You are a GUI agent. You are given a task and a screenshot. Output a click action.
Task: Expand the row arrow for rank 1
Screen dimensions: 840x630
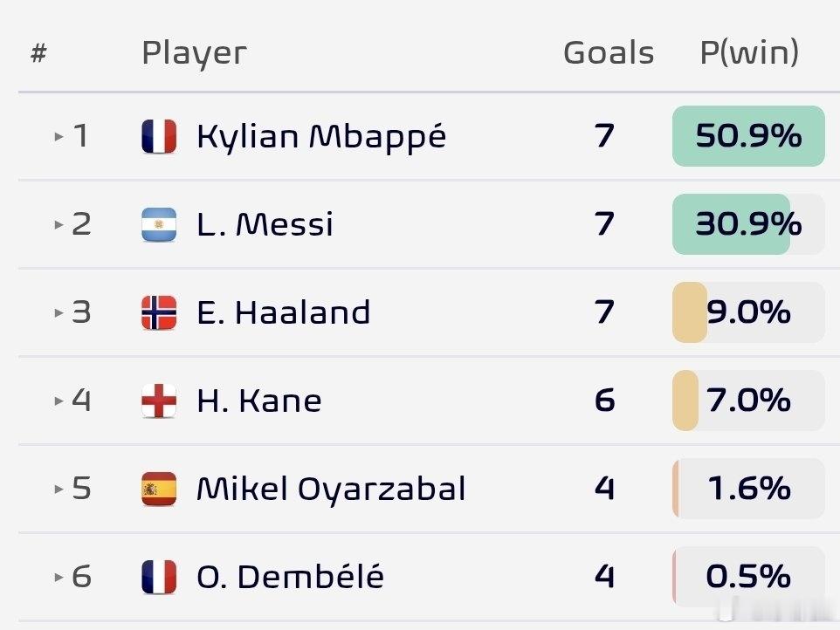pyautogui.click(x=59, y=136)
